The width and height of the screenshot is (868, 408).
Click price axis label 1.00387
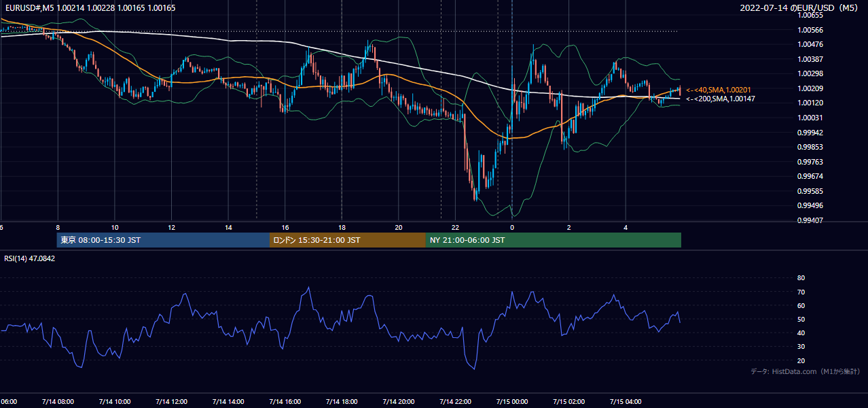click(810, 59)
